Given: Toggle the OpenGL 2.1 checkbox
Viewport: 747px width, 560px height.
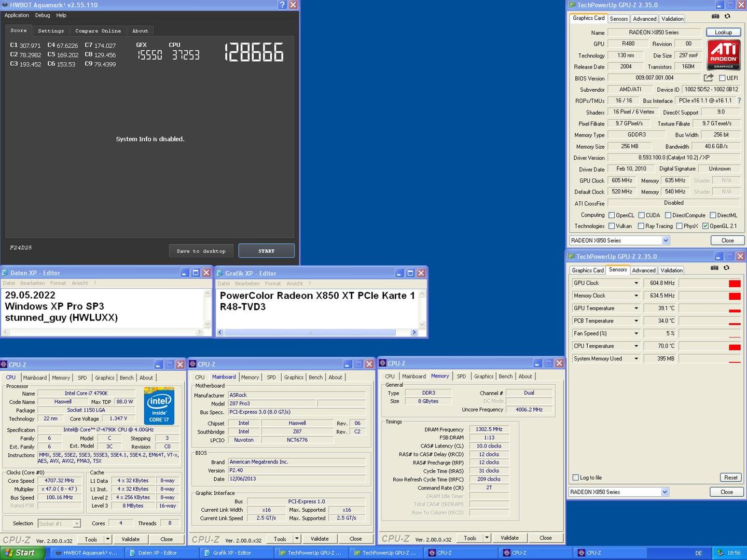Looking at the screenshot, I should pos(706,226).
